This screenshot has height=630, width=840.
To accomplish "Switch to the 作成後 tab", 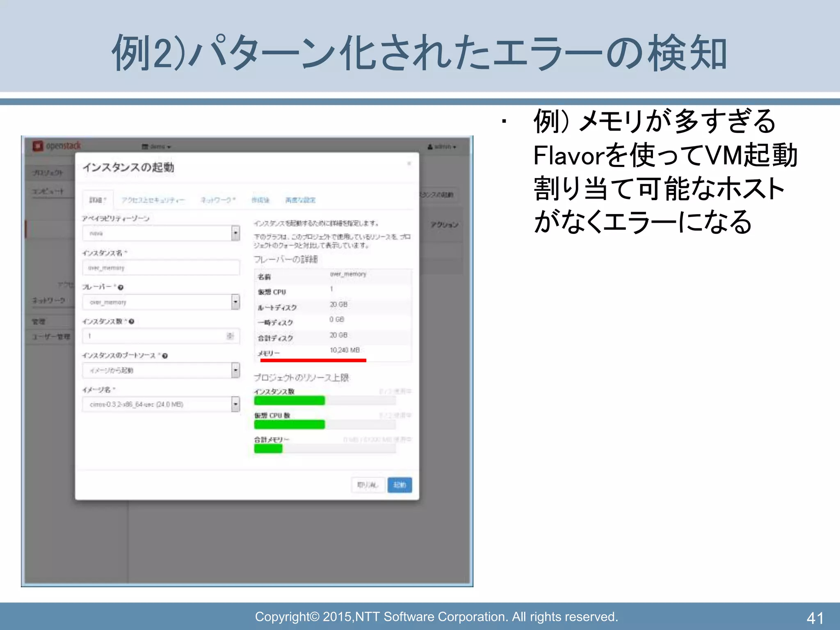I will 260,200.
